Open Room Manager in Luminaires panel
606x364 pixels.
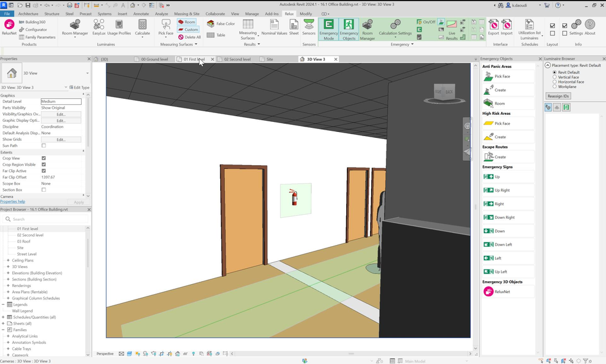pyautogui.click(x=75, y=27)
